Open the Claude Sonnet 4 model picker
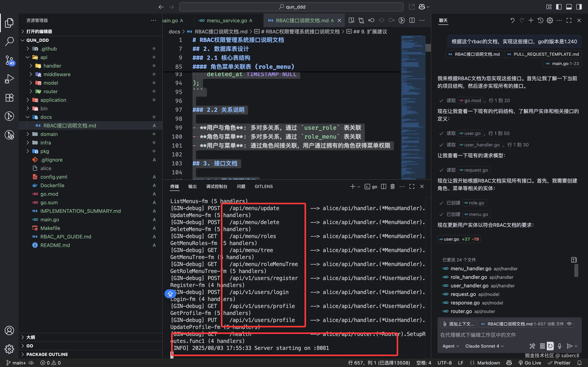This screenshot has height=367, width=588. [x=484, y=346]
